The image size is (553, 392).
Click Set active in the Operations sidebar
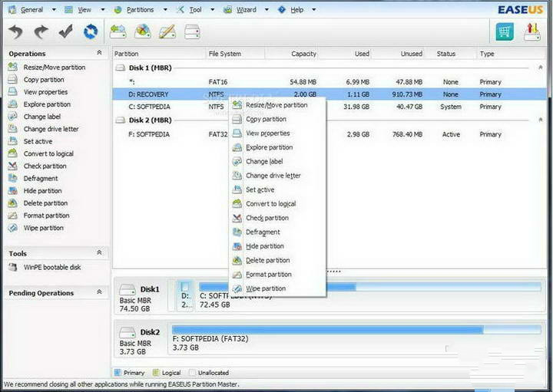click(x=38, y=141)
